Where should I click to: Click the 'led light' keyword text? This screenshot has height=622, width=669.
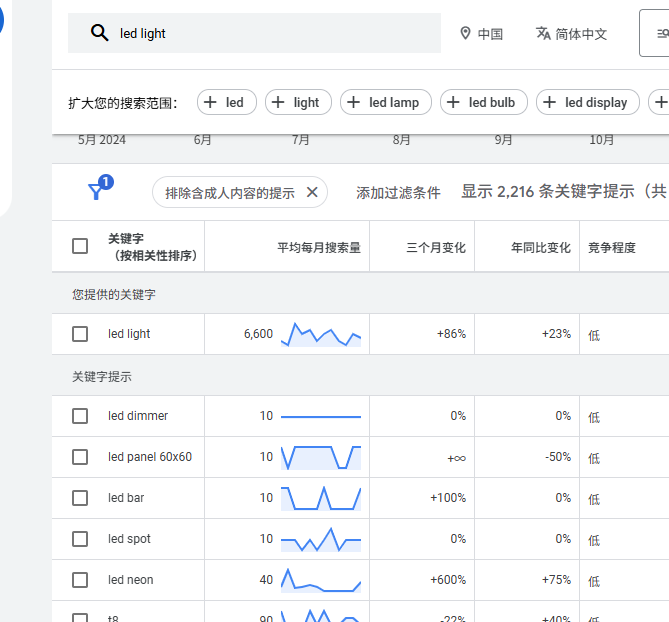[129, 334]
